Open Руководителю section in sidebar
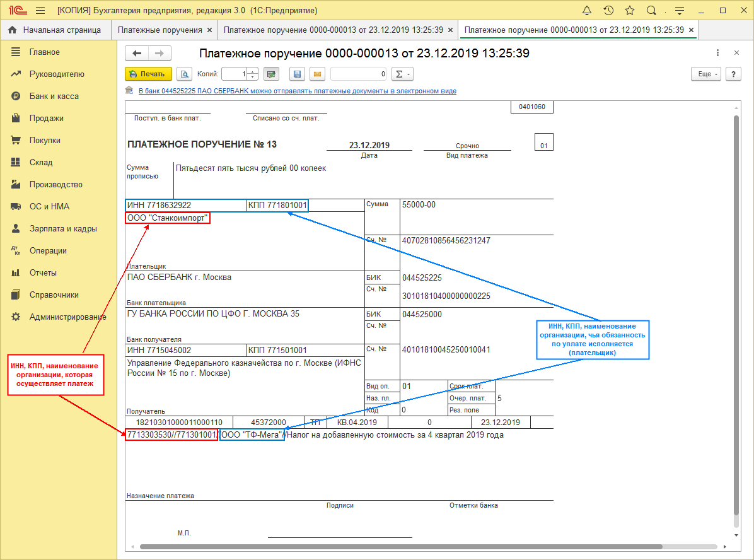Image resolution: width=754 pixels, height=560 pixels. 58,74
